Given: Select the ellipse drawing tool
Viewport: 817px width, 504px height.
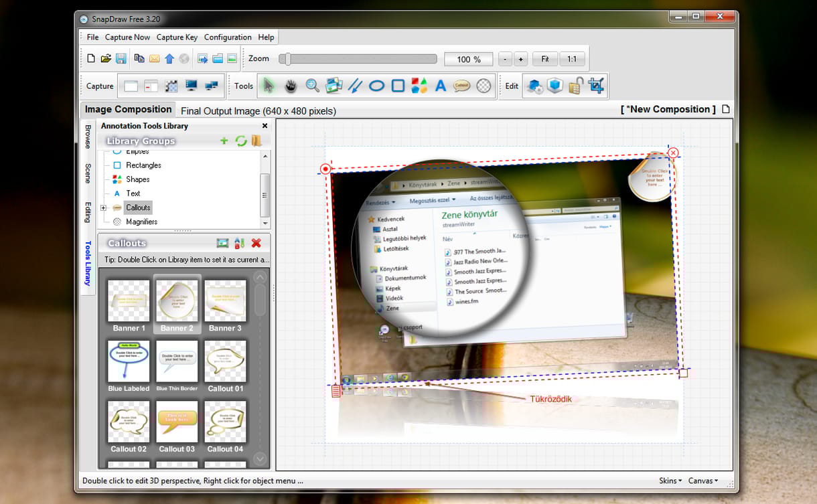Looking at the screenshot, I should click(376, 86).
